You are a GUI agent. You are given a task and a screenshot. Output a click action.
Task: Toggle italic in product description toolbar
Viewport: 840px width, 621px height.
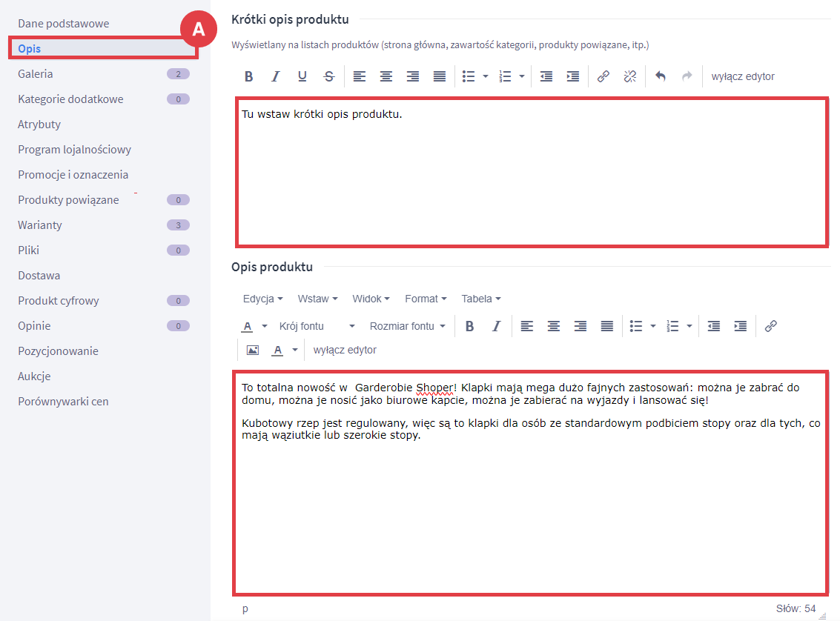pos(497,326)
